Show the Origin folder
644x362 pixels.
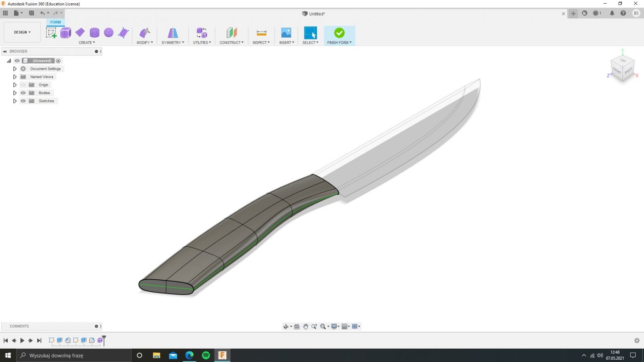click(23, 85)
